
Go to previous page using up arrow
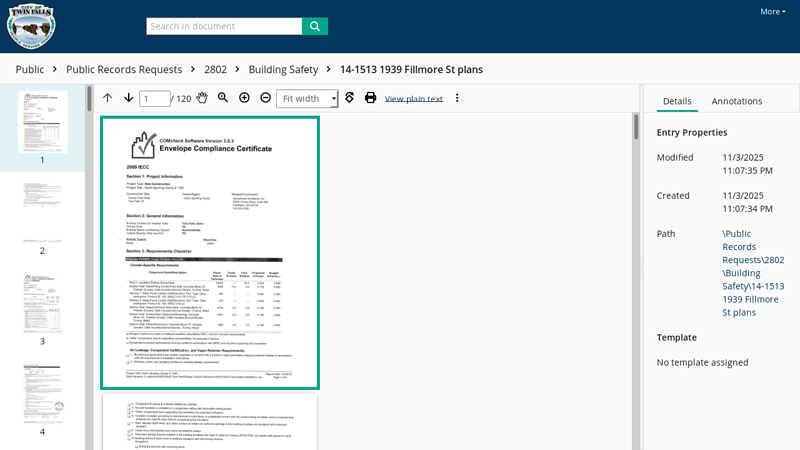107,98
